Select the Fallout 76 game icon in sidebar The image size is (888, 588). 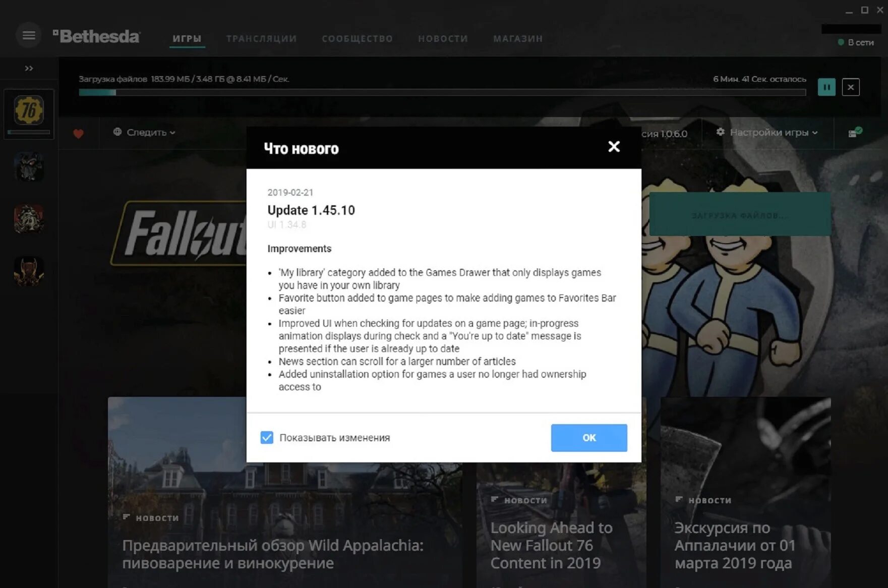click(29, 111)
